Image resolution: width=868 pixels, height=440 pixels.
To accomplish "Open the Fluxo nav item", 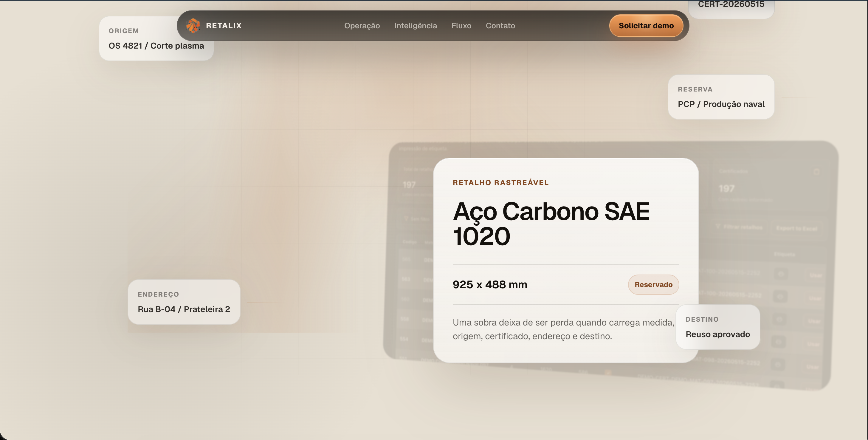I will (461, 26).
